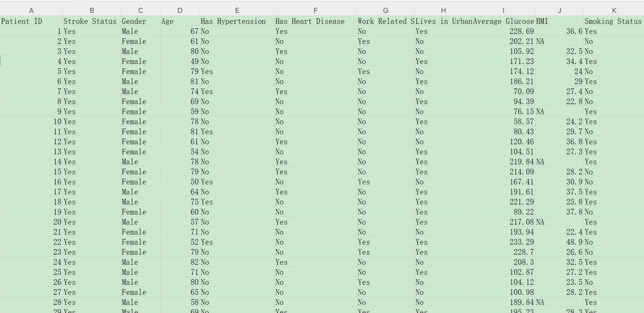Click Patient ID 16 cell

[x=31, y=182]
